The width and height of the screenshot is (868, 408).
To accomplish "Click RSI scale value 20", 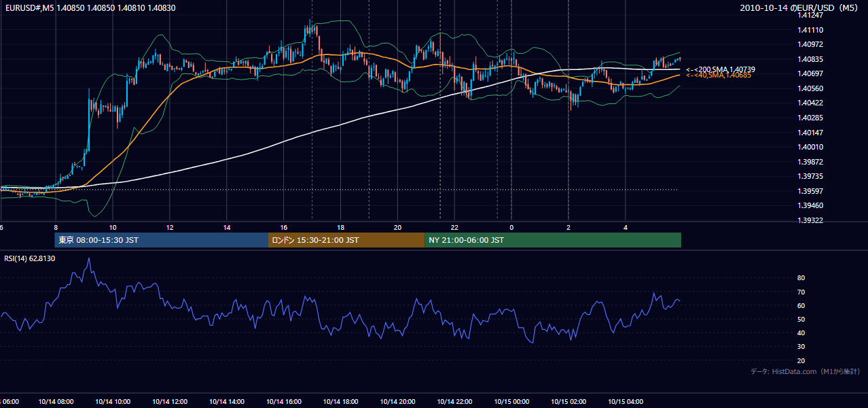I will (801, 360).
